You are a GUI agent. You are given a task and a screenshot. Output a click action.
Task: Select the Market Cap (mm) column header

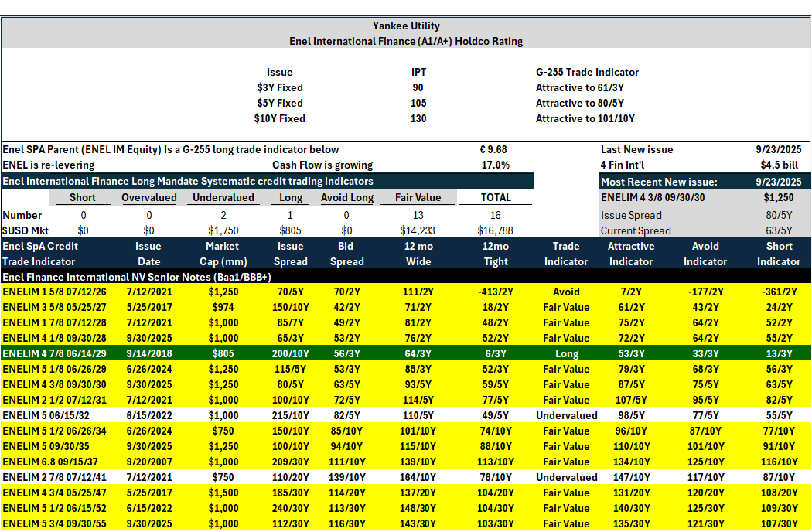[223, 254]
